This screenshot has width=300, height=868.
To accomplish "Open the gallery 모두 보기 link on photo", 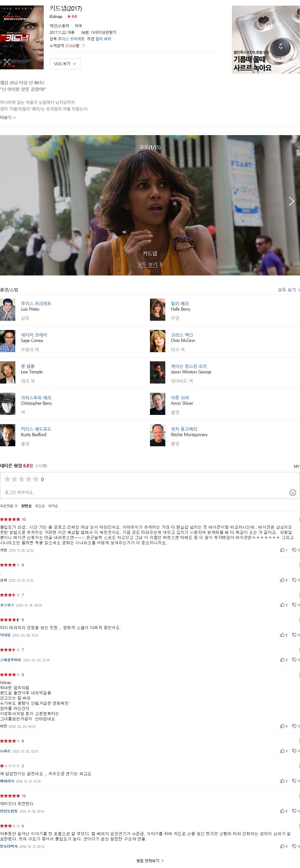I will pyautogui.click(x=150, y=264).
